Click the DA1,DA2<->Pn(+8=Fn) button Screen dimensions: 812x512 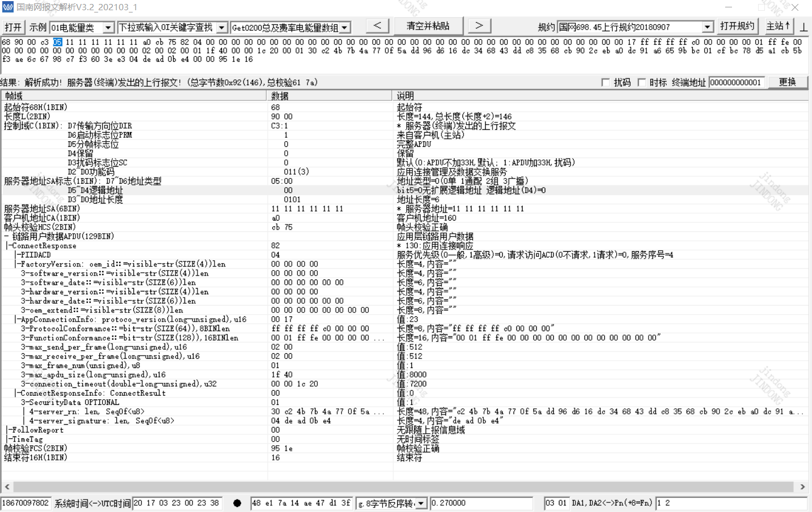tap(612, 503)
